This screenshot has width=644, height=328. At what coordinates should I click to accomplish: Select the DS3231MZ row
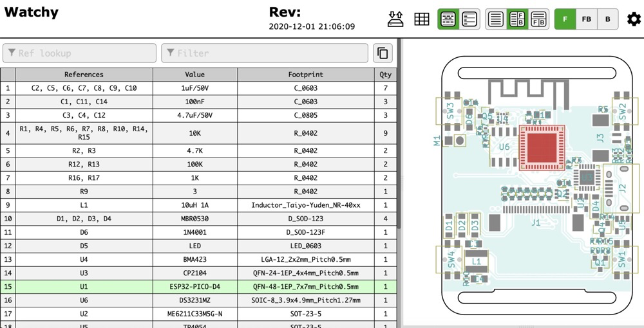click(194, 300)
